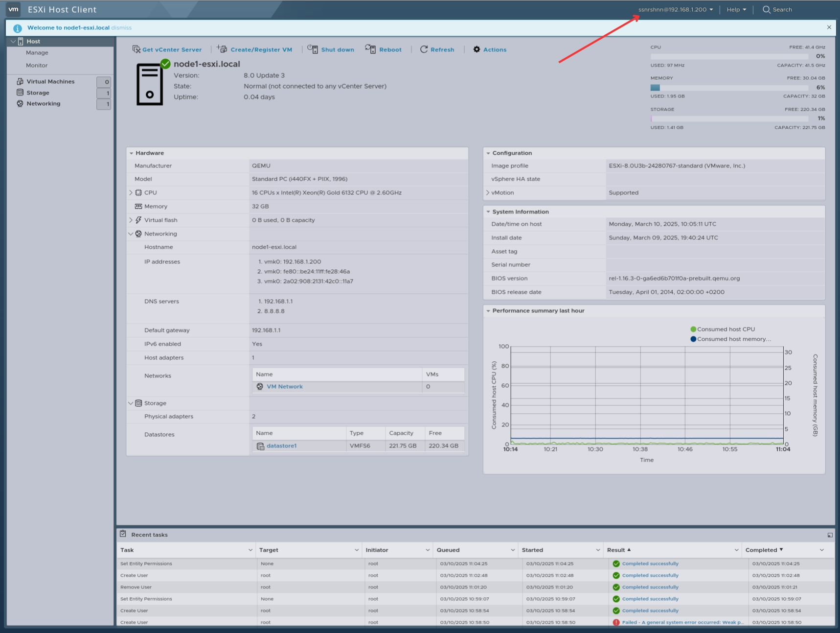Click the Create/Register VM icon

[x=222, y=49]
